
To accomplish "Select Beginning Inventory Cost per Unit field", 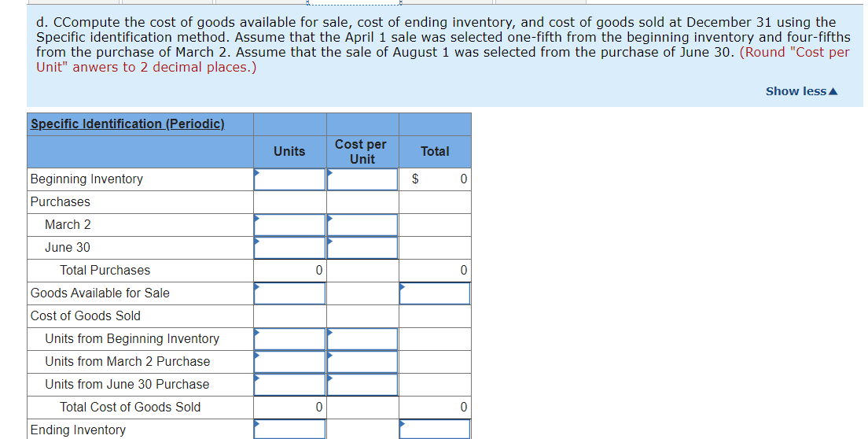I will pos(362,179).
